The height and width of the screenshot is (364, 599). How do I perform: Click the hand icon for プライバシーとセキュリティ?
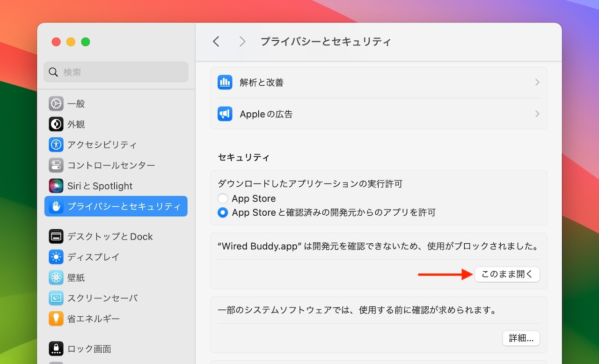click(x=56, y=206)
